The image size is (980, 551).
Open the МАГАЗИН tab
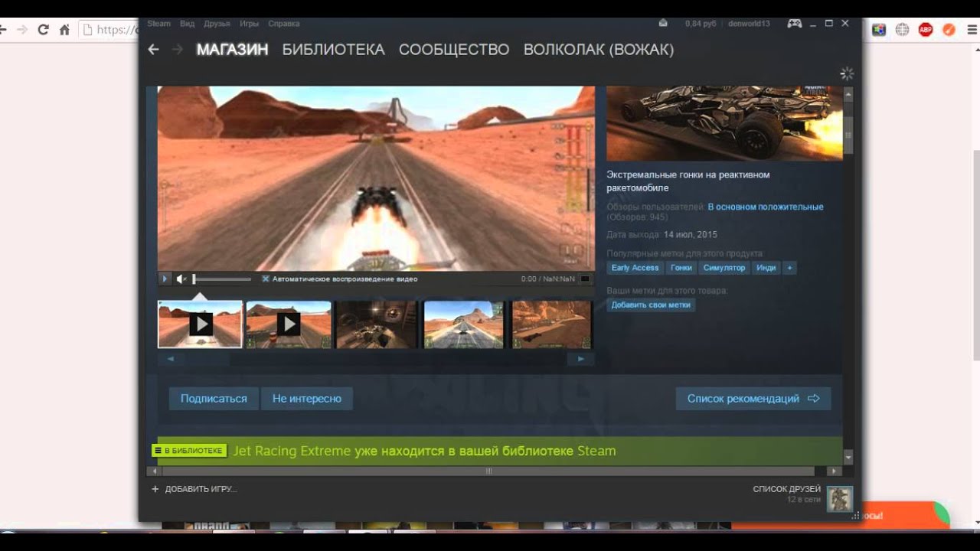click(x=232, y=50)
